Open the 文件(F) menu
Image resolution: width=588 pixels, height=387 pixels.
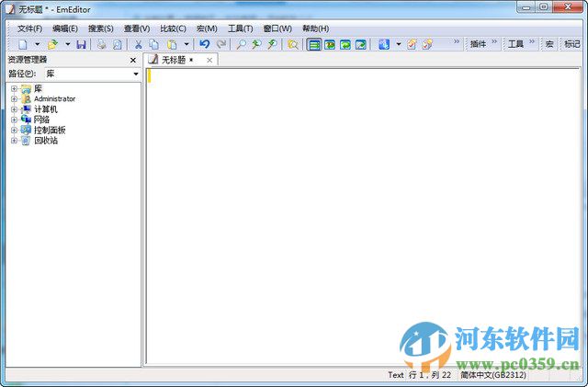(x=30, y=28)
